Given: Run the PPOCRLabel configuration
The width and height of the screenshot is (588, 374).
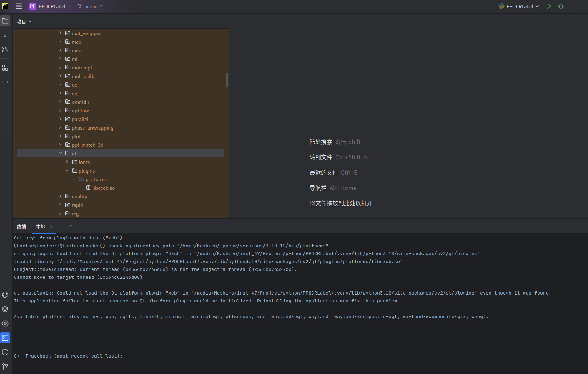Looking at the screenshot, I should pos(549,6).
